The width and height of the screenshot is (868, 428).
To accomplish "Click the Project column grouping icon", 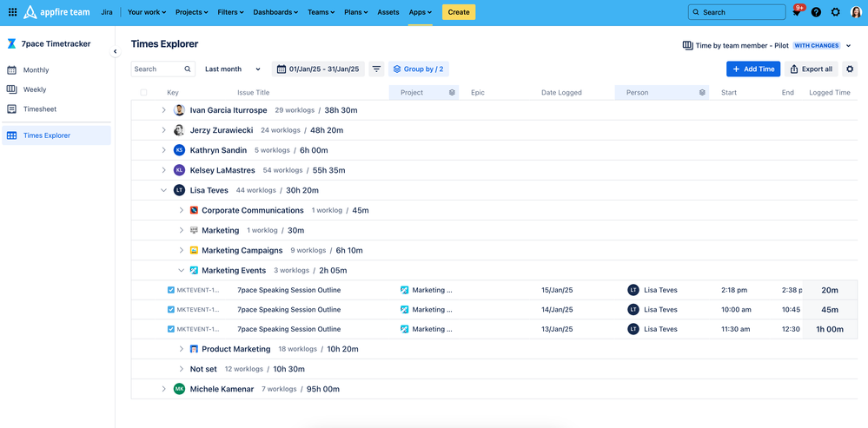I will click(x=452, y=93).
